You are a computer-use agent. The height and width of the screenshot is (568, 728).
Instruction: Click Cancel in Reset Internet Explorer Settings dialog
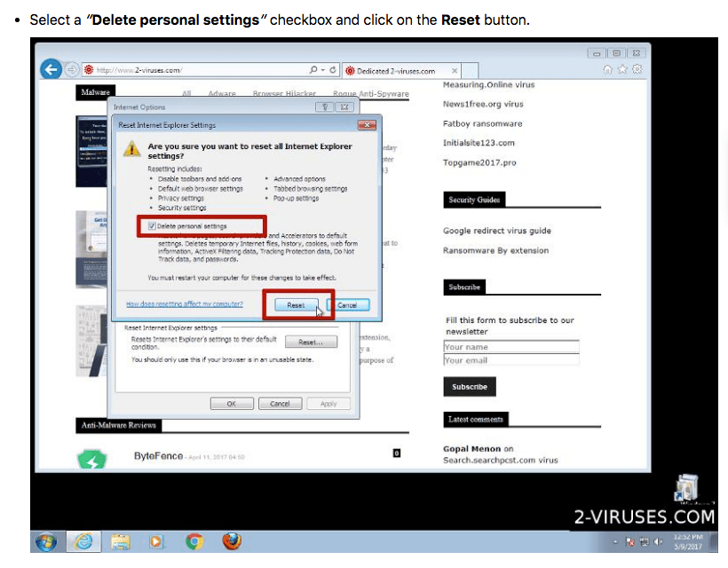tap(348, 305)
